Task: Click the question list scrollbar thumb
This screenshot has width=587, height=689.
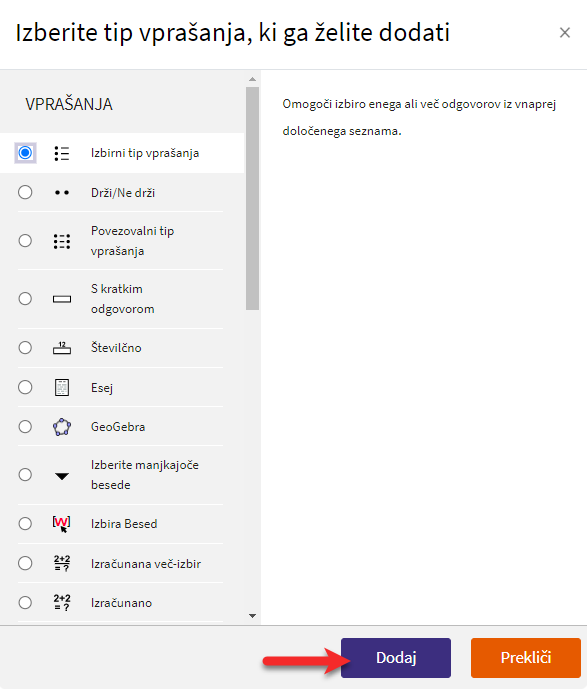Action: (252, 199)
